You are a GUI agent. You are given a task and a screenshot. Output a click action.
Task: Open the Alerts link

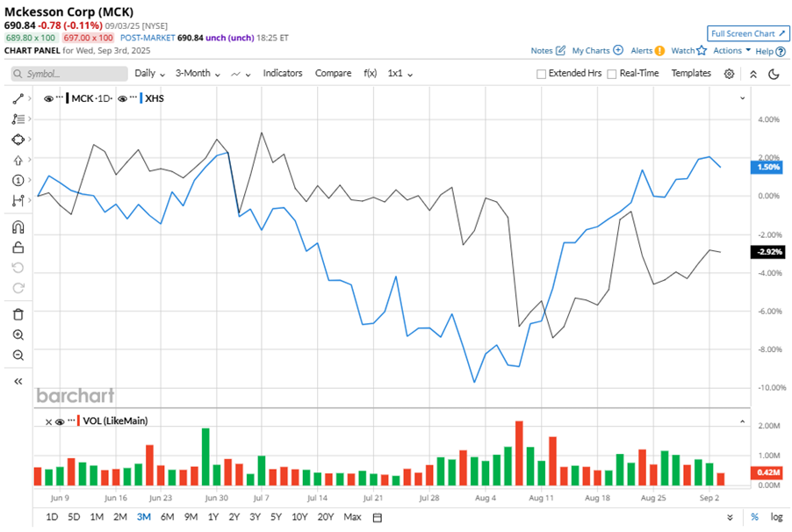[642, 51]
